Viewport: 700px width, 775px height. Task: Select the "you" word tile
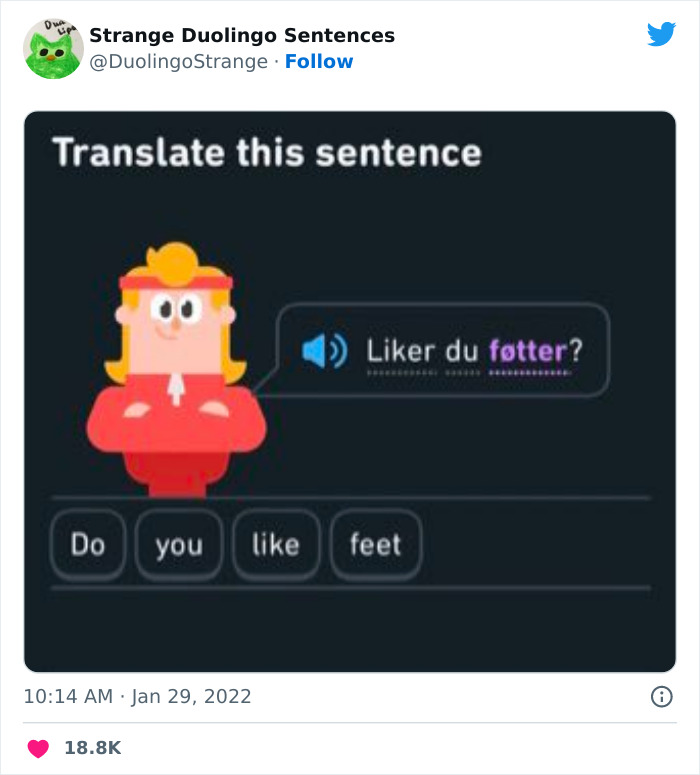click(179, 545)
